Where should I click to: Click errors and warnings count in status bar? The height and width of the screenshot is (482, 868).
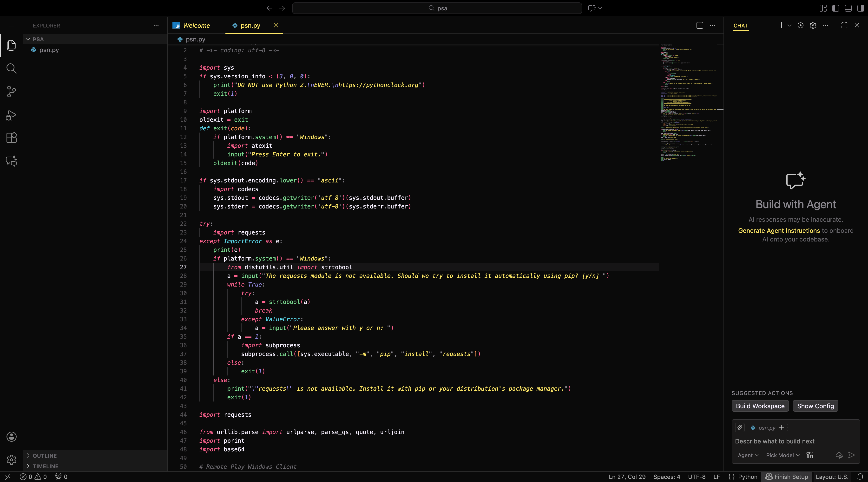tap(33, 477)
